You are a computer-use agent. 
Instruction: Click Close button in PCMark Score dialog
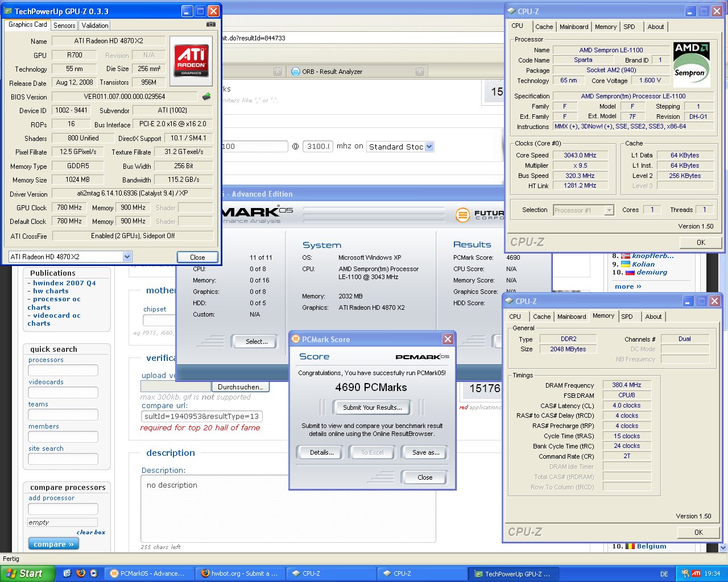tap(425, 477)
